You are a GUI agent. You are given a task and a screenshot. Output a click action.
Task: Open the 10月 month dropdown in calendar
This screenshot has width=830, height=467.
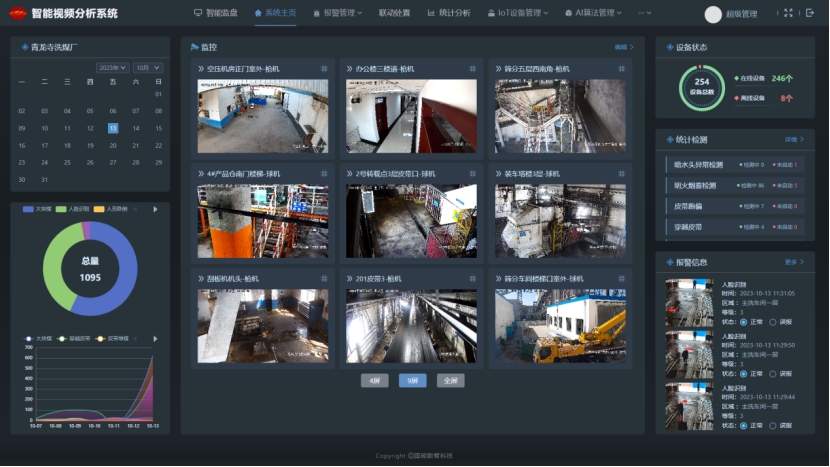(x=147, y=68)
